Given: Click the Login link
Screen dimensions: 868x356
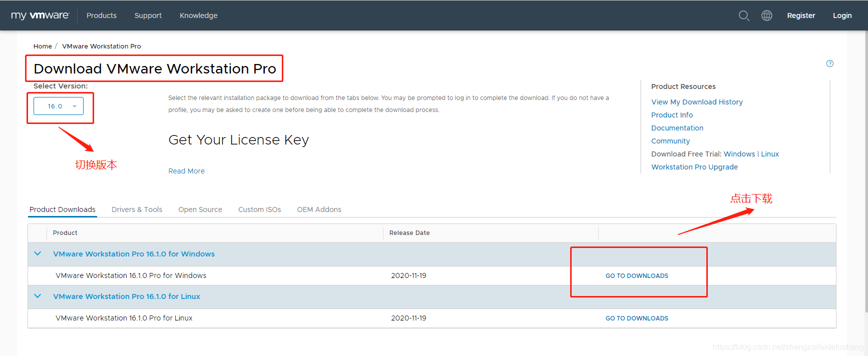Looking at the screenshot, I should [x=842, y=15].
